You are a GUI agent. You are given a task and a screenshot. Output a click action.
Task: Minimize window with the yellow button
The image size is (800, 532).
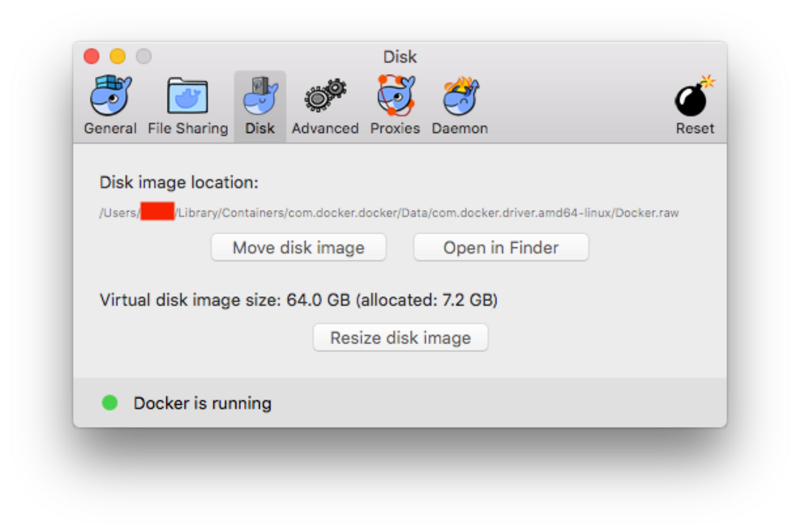pyautogui.click(x=118, y=57)
